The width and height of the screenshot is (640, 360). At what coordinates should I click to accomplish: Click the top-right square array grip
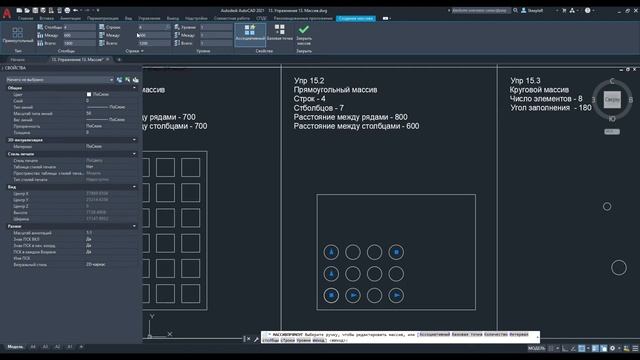[396, 252]
